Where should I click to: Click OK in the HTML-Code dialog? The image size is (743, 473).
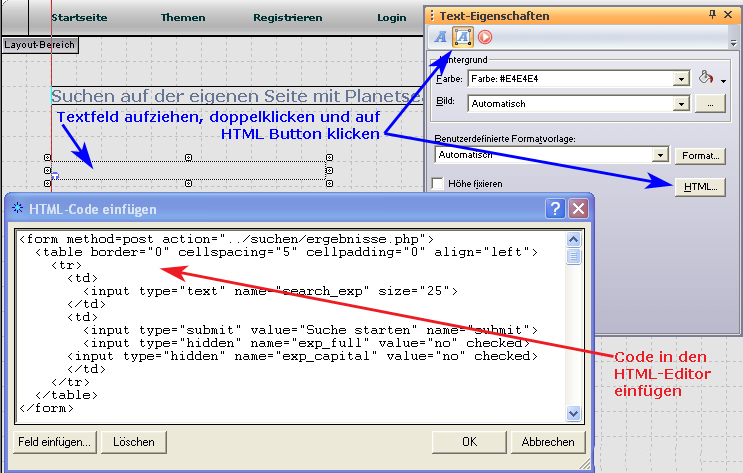coord(469,441)
